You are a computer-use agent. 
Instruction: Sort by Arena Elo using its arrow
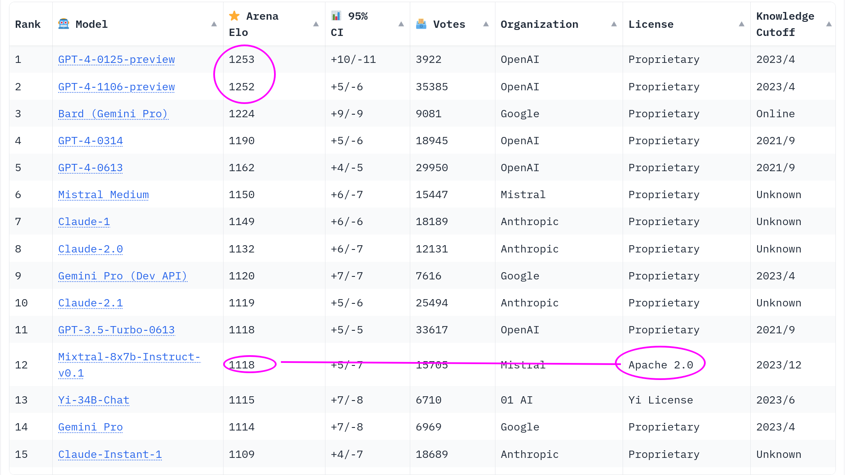pyautogui.click(x=316, y=24)
